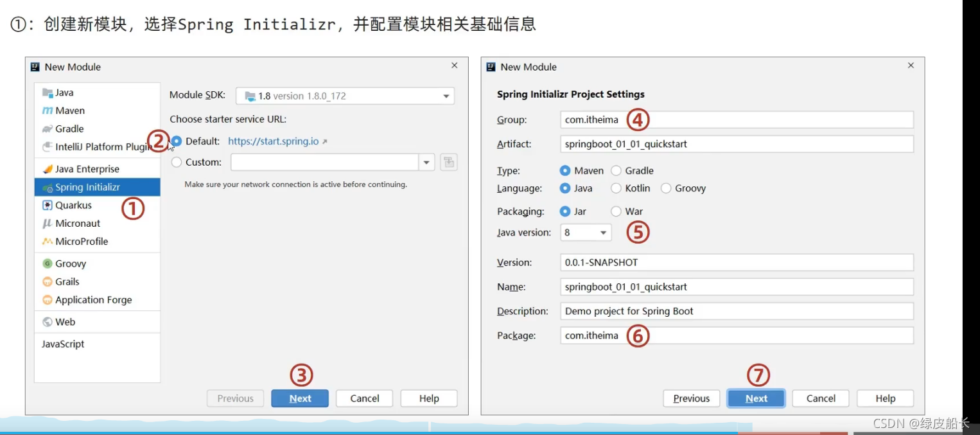The width and height of the screenshot is (980, 435).
Task: Click the Java Enterprise icon
Action: click(48, 169)
